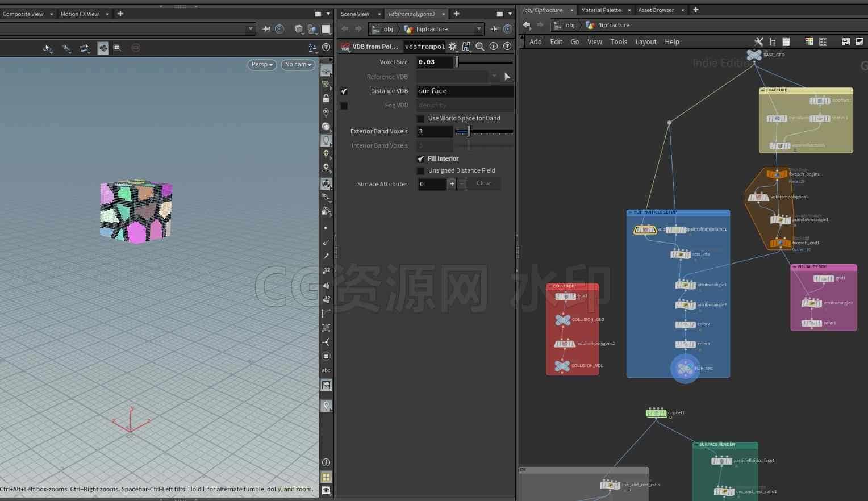The image size is (868, 501).
Task: Switch to the Asset Browser tab
Action: coord(656,10)
